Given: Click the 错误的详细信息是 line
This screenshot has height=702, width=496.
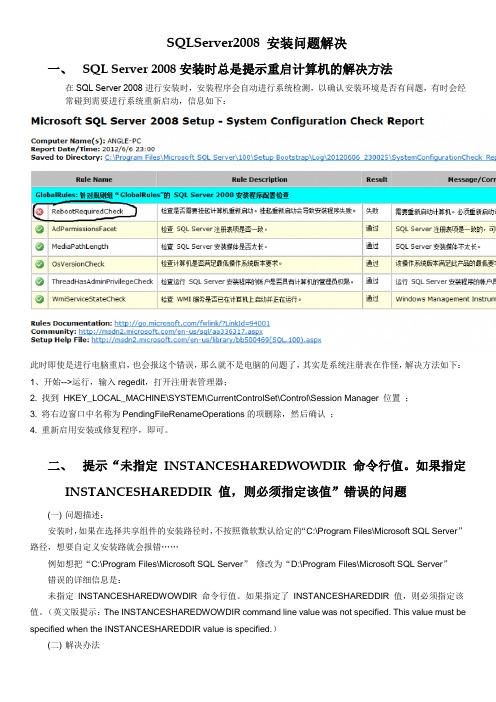Looking at the screenshot, I should click(84, 580).
